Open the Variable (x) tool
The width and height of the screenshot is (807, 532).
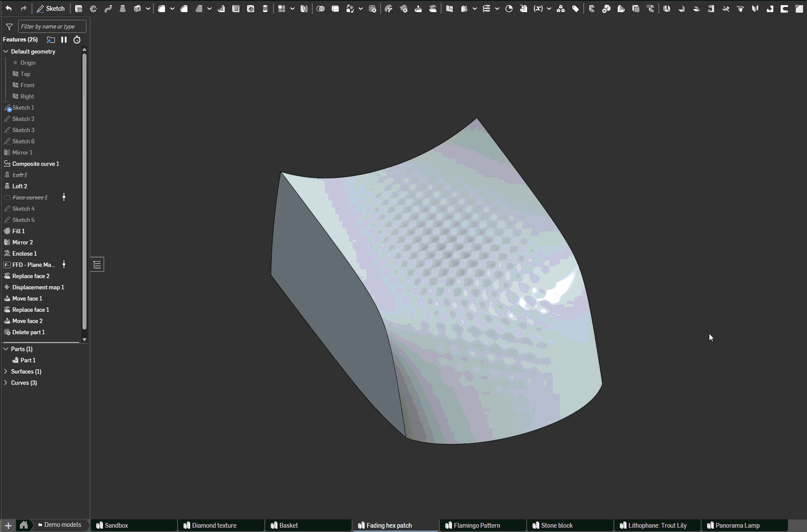tap(538, 9)
